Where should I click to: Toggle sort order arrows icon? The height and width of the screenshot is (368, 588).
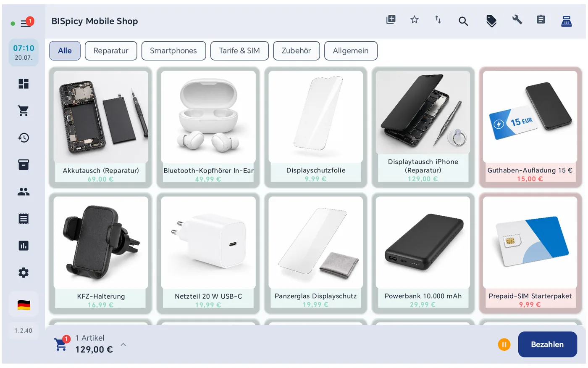(438, 19)
